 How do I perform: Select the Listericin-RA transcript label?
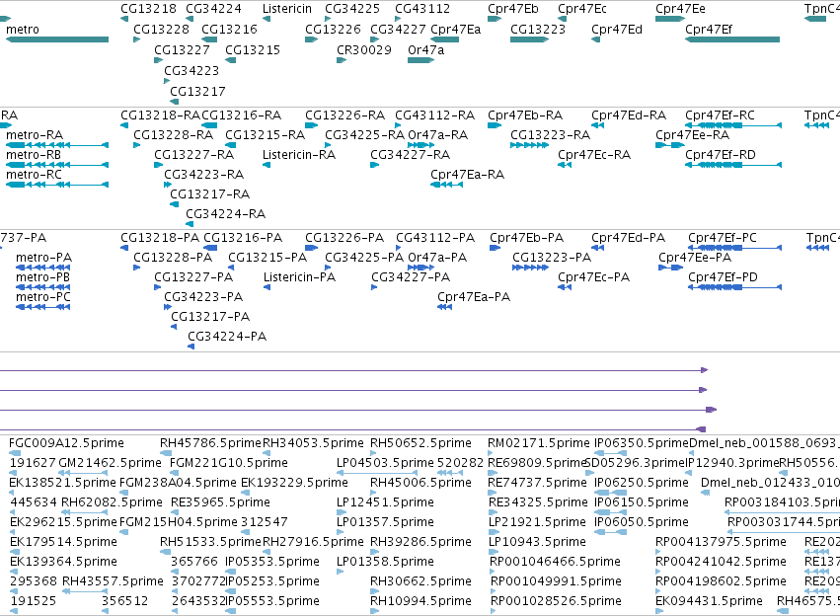[299, 155]
